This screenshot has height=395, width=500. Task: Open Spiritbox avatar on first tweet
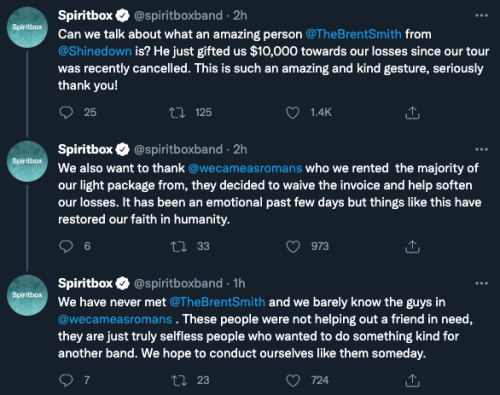pos(27,27)
